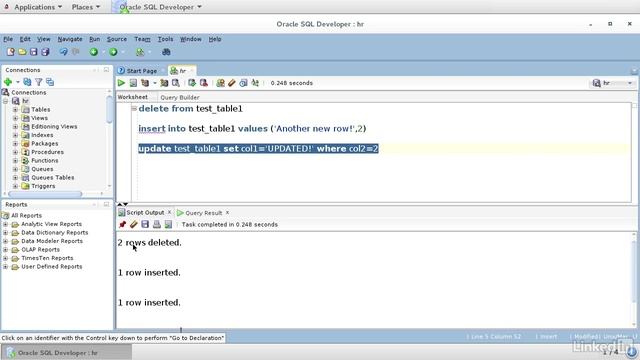Click the New file icon in main toolbar
Screen dimensions: 640x360
pos(11,52)
